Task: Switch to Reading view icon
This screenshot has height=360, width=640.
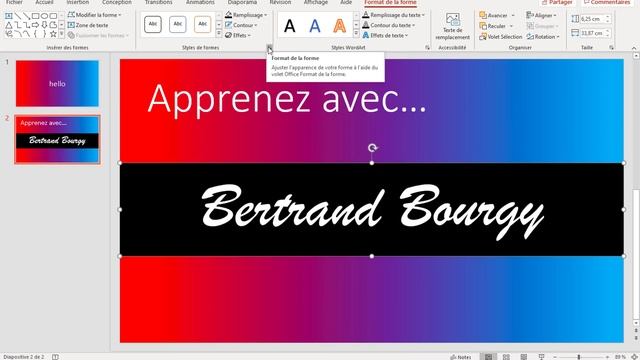Action: [524, 357]
